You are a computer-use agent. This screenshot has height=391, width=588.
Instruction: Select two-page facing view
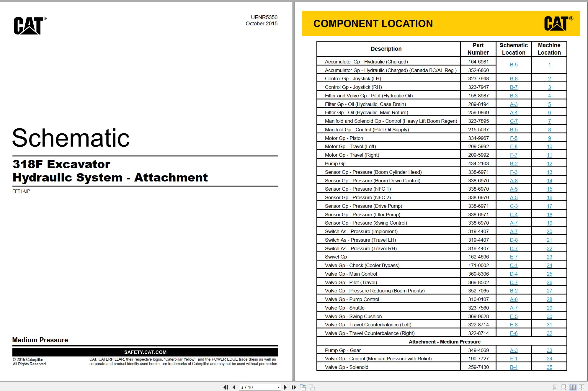(573, 387)
